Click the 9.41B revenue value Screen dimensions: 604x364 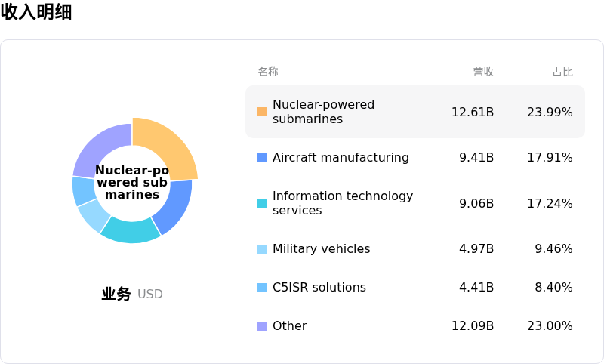coord(476,158)
